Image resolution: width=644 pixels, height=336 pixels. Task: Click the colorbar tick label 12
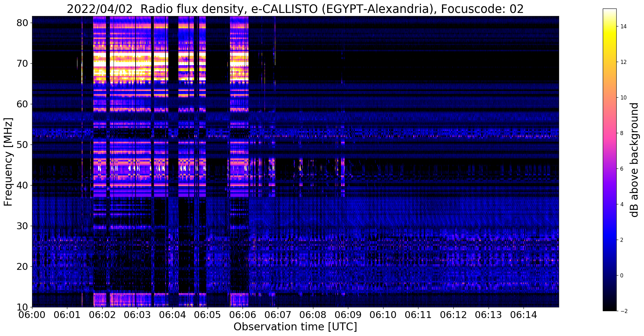click(x=623, y=62)
